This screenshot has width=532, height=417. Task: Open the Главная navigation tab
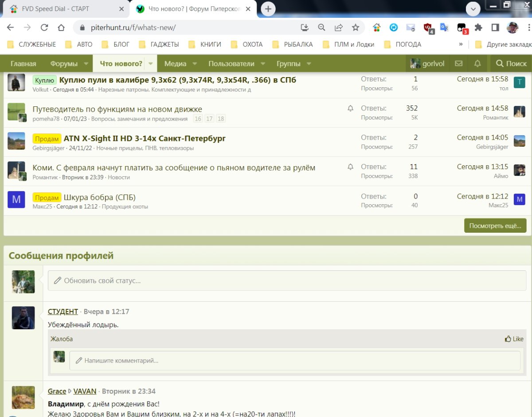23,64
